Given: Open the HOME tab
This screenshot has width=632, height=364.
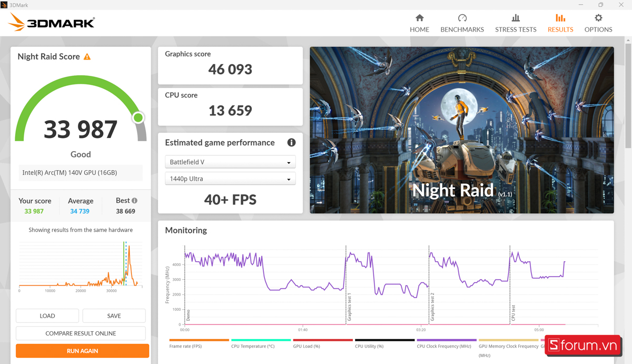Looking at the screenshot, I should pos(419,23).
